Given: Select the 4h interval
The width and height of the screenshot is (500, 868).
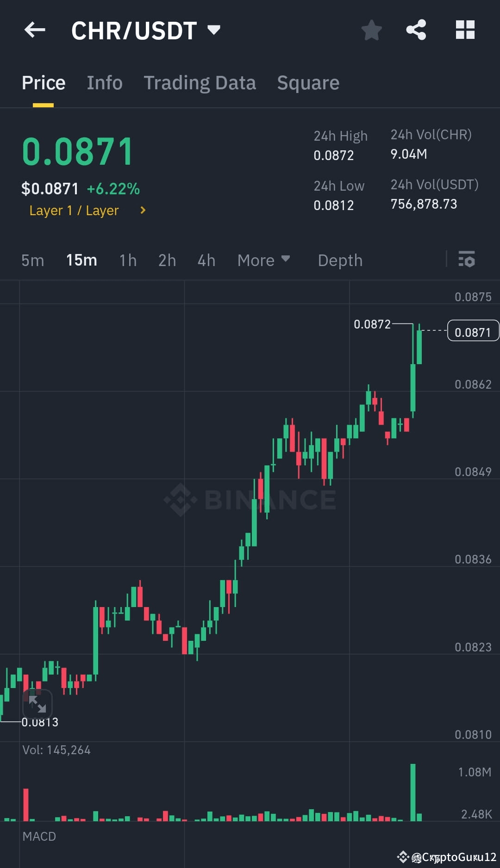Looking at the screenshot, I should [x=206, y=260].
